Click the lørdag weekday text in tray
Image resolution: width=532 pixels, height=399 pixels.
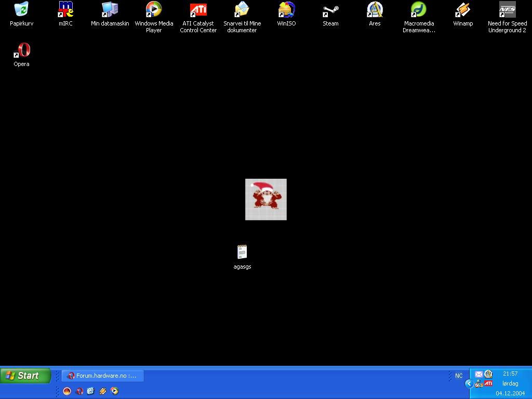pos(510,383)
